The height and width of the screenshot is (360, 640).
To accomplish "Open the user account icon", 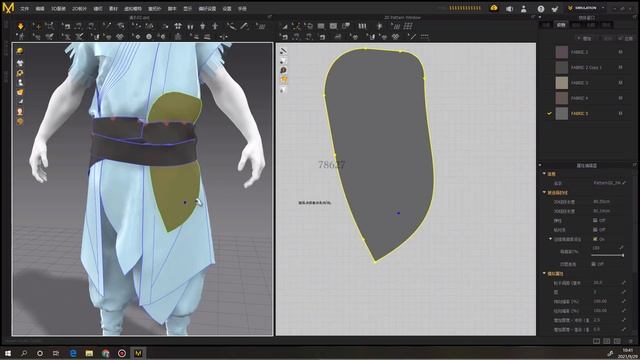I will point(524,9).
